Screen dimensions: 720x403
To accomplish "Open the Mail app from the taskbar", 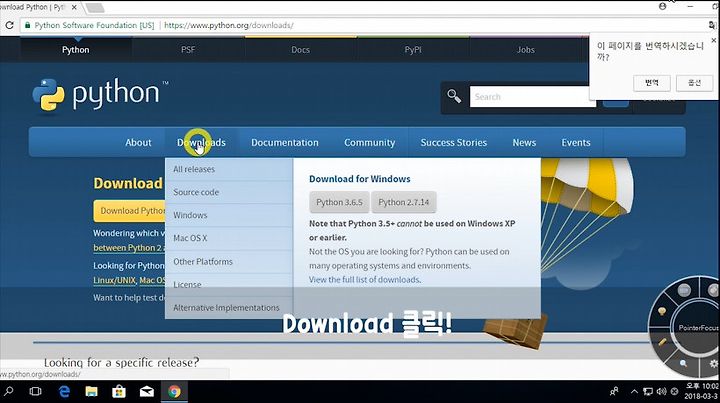I will (x=146, y=391).
